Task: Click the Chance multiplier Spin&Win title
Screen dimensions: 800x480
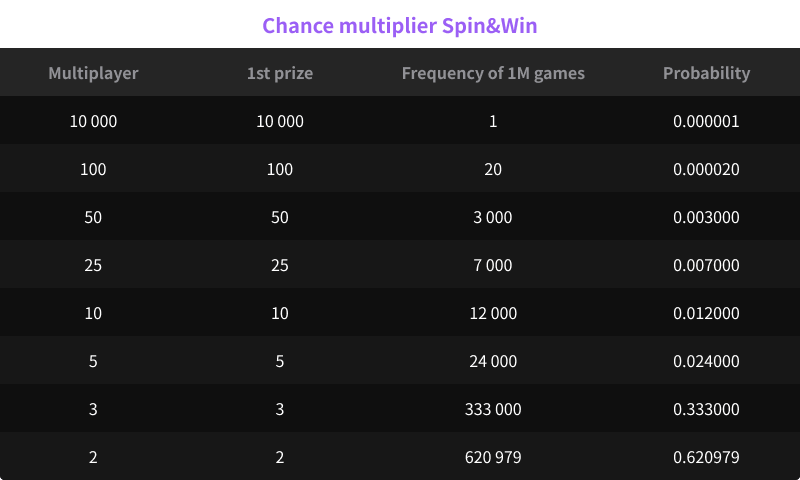Action: tap(400, 25)
